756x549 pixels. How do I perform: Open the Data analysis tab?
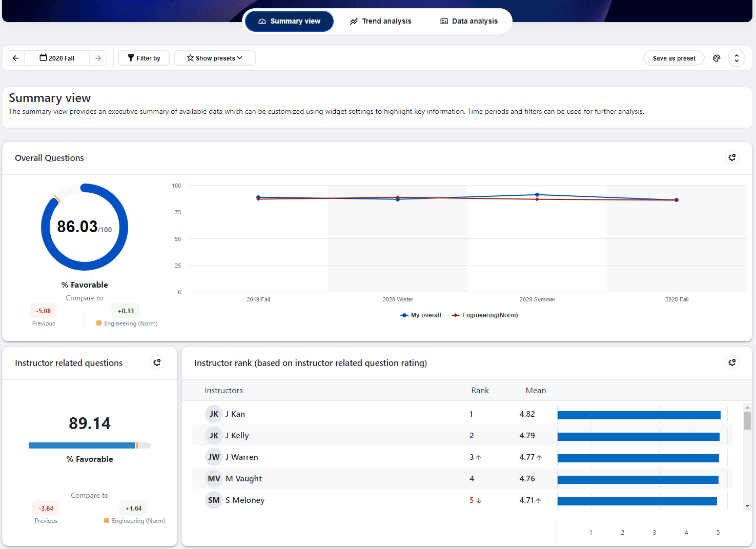[x=469, y=21]
